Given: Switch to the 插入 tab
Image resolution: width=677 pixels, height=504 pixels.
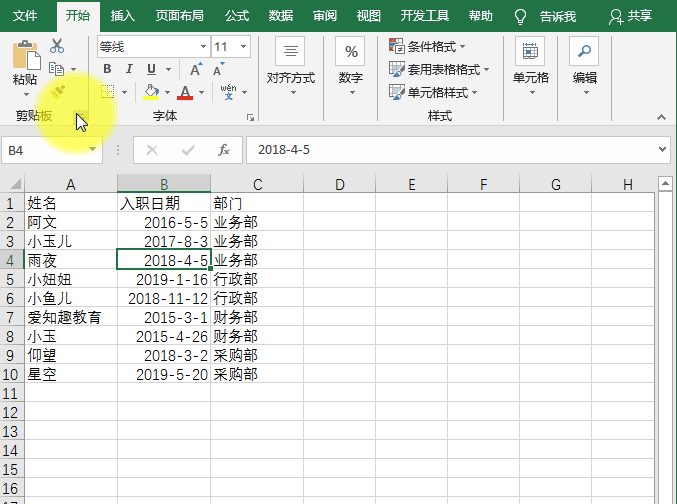Looking at the screenshot, I should (x=123, y=16).
